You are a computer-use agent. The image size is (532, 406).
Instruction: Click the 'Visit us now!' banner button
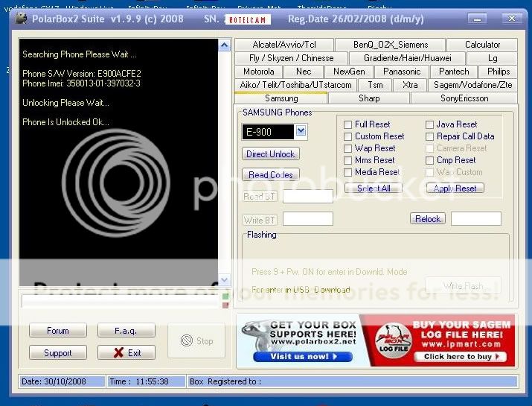coord(303,356)
